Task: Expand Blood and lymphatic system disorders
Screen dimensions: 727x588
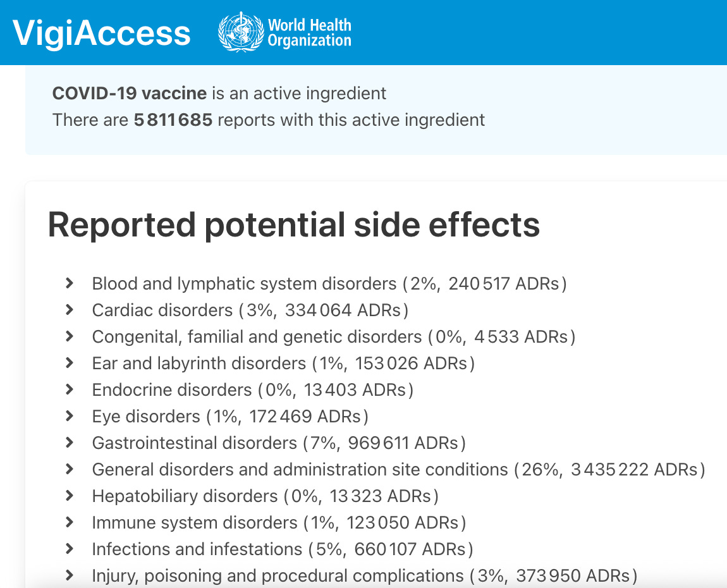Action: tap(68, 283)
